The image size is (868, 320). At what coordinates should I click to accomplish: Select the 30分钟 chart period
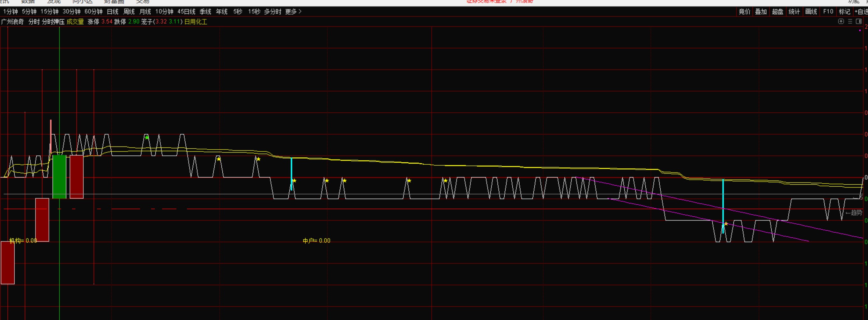[71, 12]
